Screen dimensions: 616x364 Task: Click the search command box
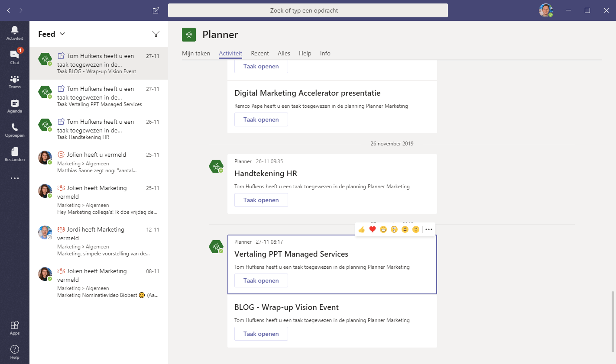click(x=308, y=10)
